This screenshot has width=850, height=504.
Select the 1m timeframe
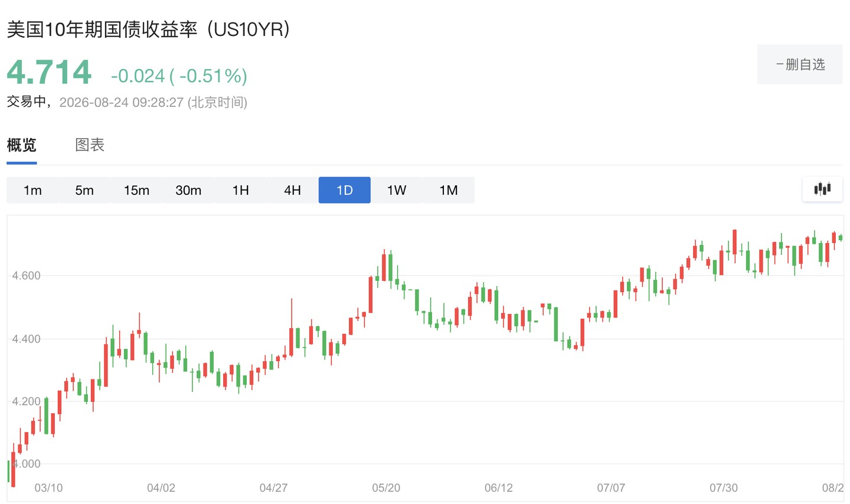[x=32, y=190]
